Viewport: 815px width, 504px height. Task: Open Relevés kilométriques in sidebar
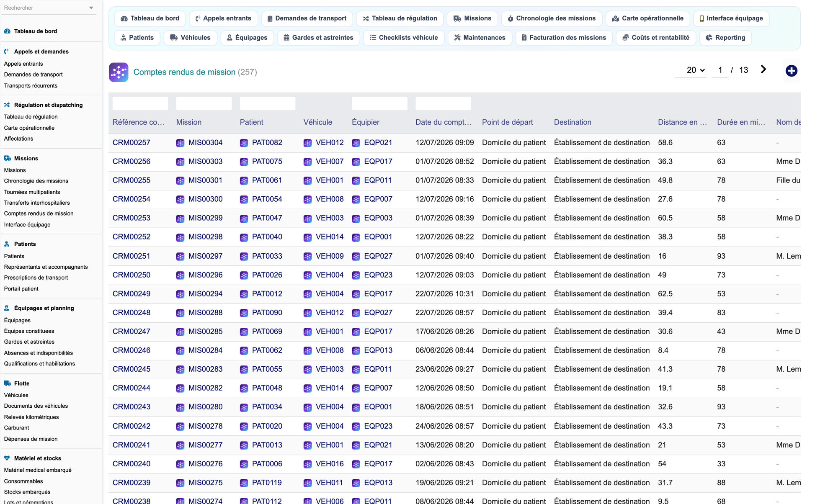coord(31,417)
